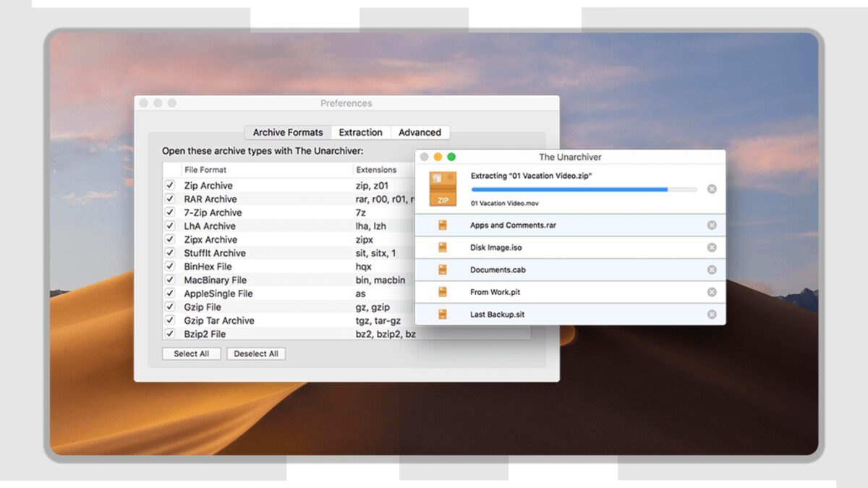Switch to the Archive Formats tab
Image resolution: width=868 pixels, height=488 pixels.
click(x=288, y=132)
